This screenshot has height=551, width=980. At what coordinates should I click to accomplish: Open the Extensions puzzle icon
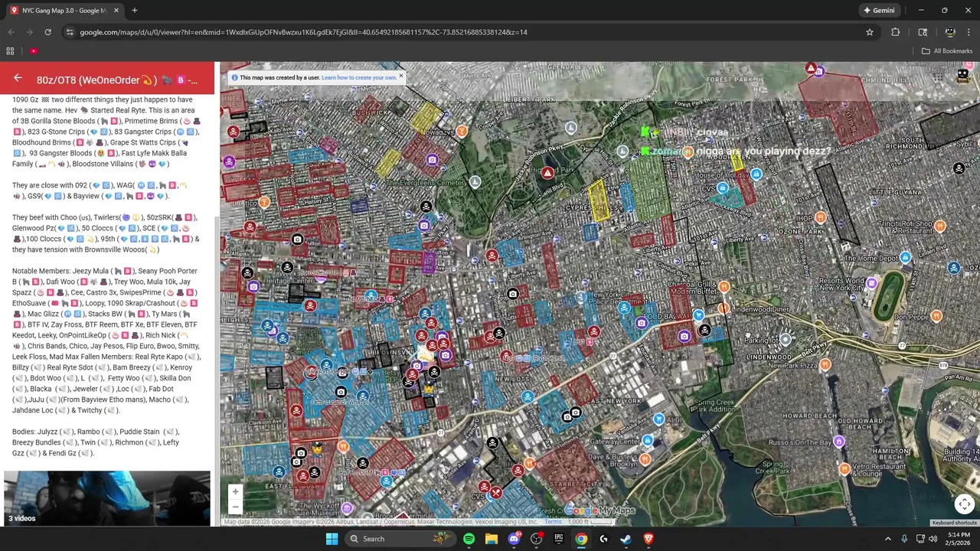(895, 32)
